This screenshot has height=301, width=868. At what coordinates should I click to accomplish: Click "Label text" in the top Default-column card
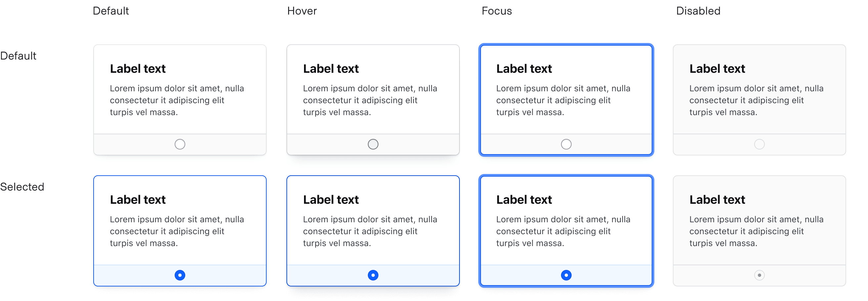(x=138, y=69)
